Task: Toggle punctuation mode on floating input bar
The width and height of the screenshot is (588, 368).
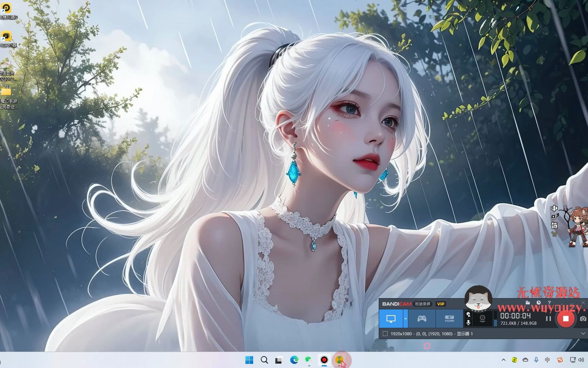Action: pyautogui.click(x=554, y=217)
